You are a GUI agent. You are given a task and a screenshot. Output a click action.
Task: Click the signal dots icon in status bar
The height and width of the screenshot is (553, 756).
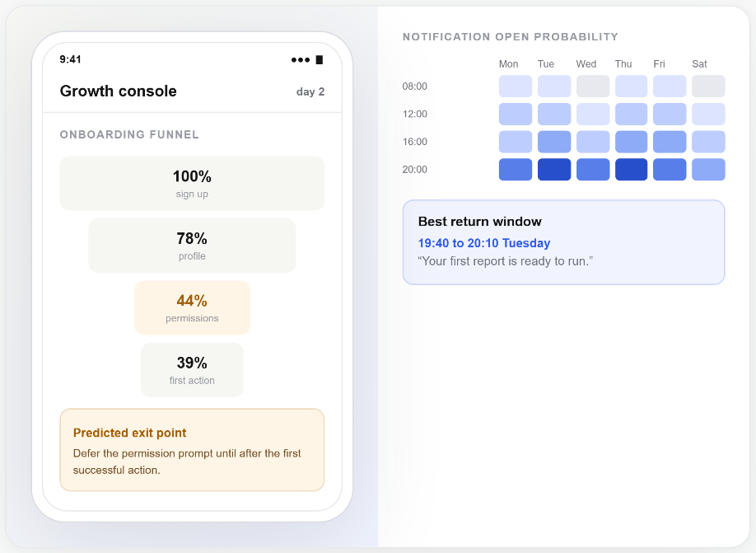coord(301,60)
